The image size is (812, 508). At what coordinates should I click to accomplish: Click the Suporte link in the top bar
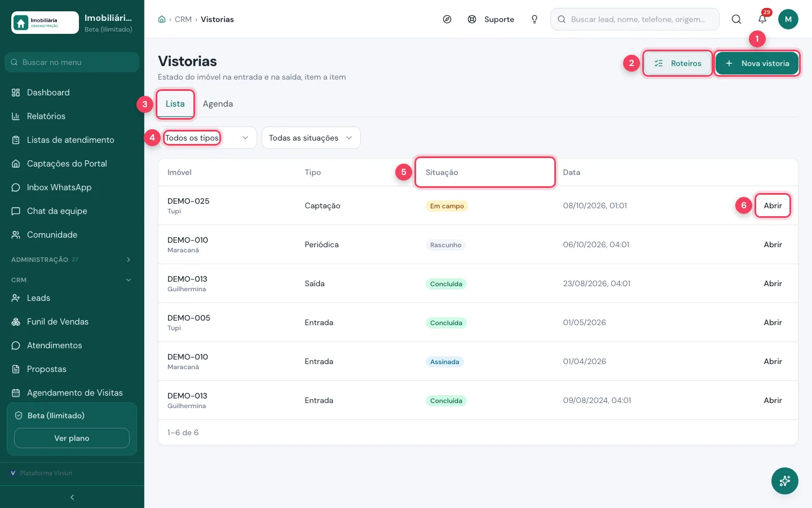[491, 19]
